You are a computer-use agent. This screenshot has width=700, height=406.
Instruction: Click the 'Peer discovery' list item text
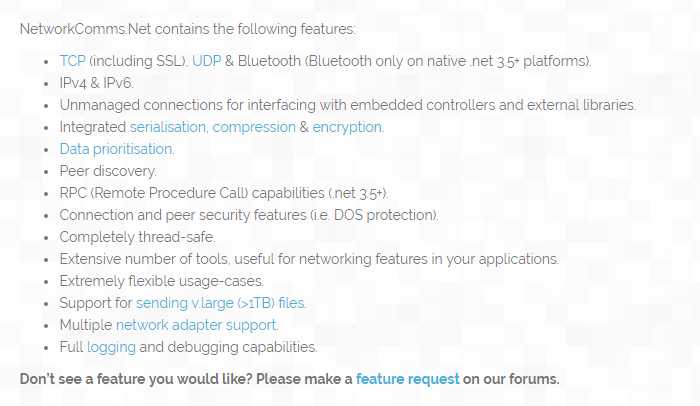(108, 171)
